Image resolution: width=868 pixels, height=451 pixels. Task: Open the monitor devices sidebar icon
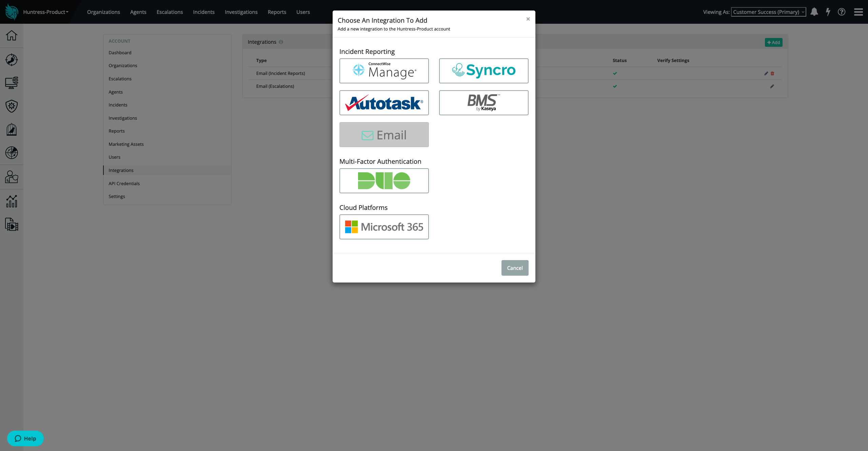(12, 83)
